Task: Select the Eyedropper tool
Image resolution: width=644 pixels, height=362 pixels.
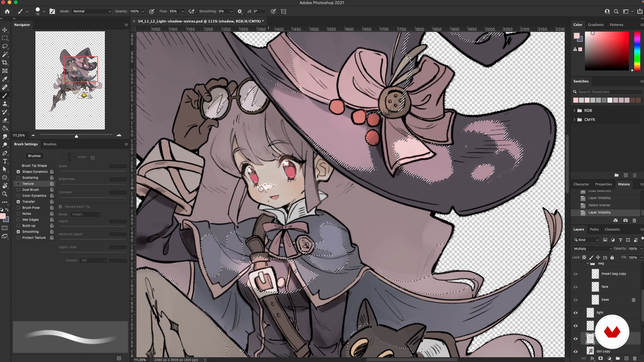Action: point(5,79)
